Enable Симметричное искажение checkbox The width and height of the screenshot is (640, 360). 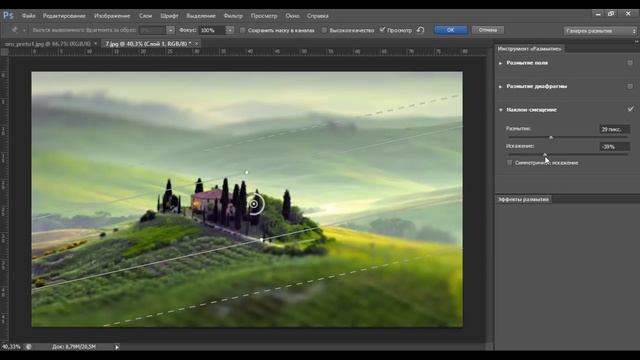coord(509,162)
